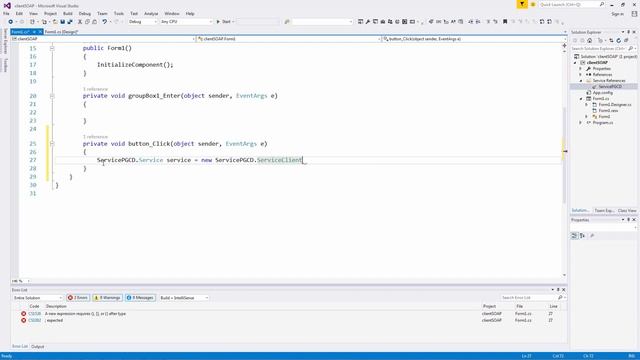Click the Refresh icon in Solution Explorer
640x360 pixels.
(619, 40)
